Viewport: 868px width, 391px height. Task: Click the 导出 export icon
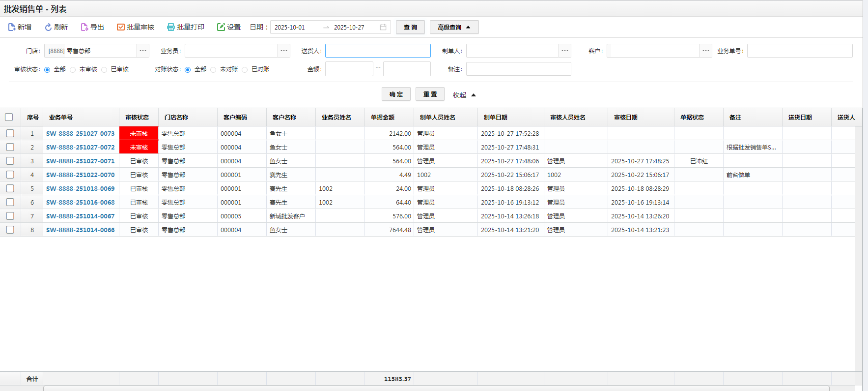tap(84, 27)
